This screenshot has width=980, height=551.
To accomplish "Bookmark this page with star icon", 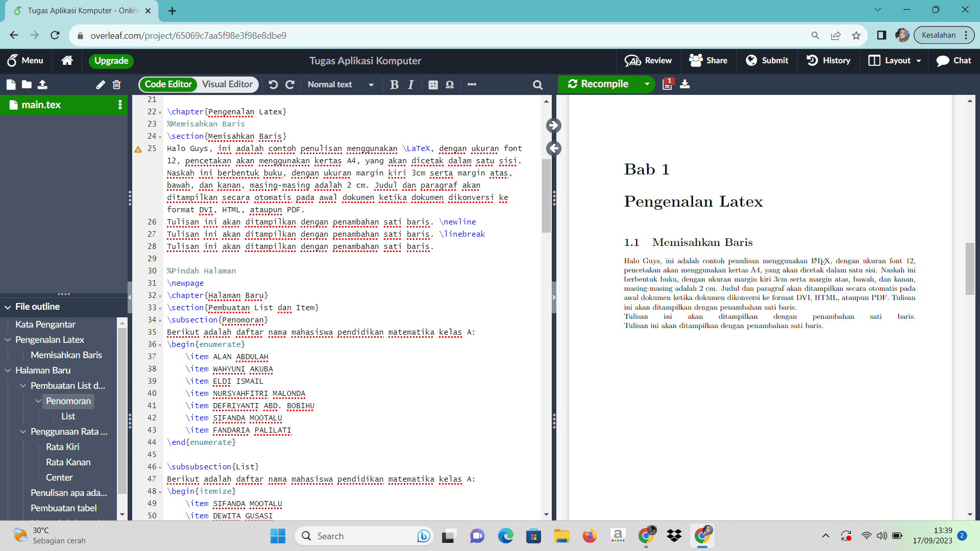I will 856,35.
